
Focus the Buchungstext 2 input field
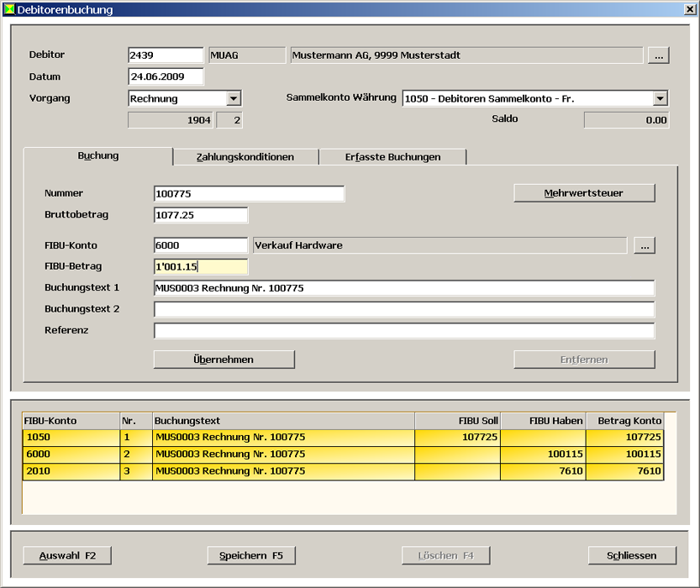click(x=403, y=309)
